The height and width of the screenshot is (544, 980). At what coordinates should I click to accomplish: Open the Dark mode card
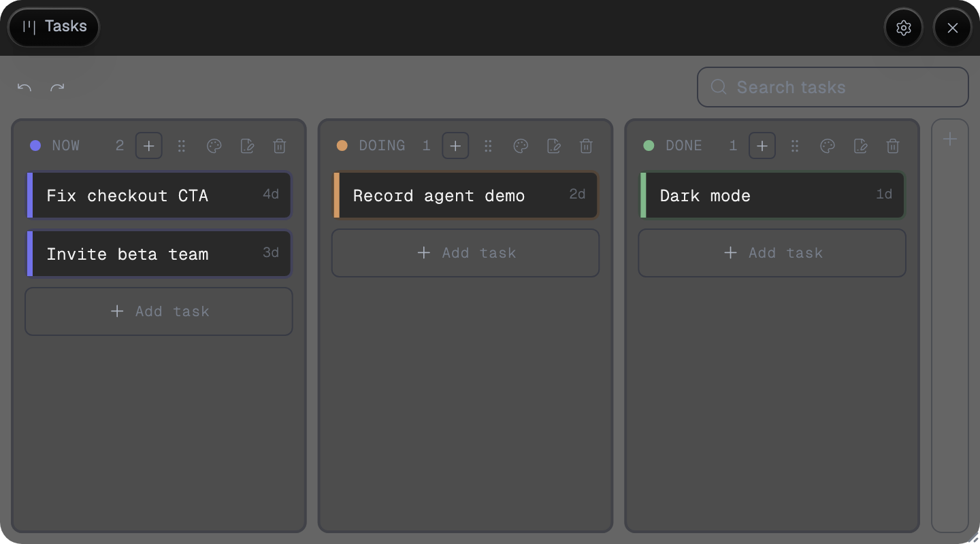[x=772, y=195]
